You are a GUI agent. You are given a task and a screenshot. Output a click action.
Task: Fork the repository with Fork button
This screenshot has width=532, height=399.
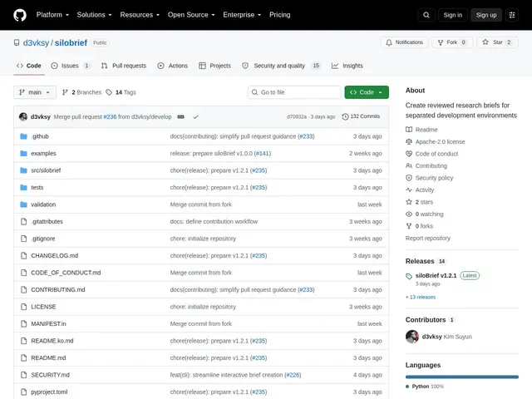[452, 42]
